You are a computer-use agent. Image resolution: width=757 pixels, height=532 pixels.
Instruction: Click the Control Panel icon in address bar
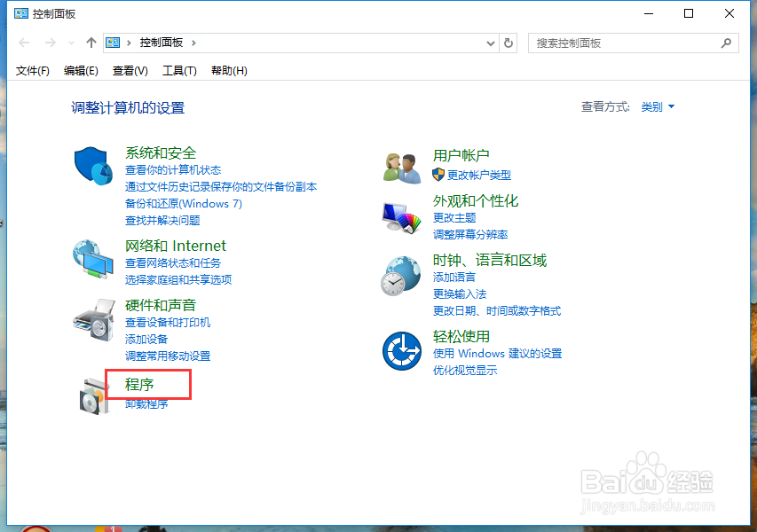point(113,43)
